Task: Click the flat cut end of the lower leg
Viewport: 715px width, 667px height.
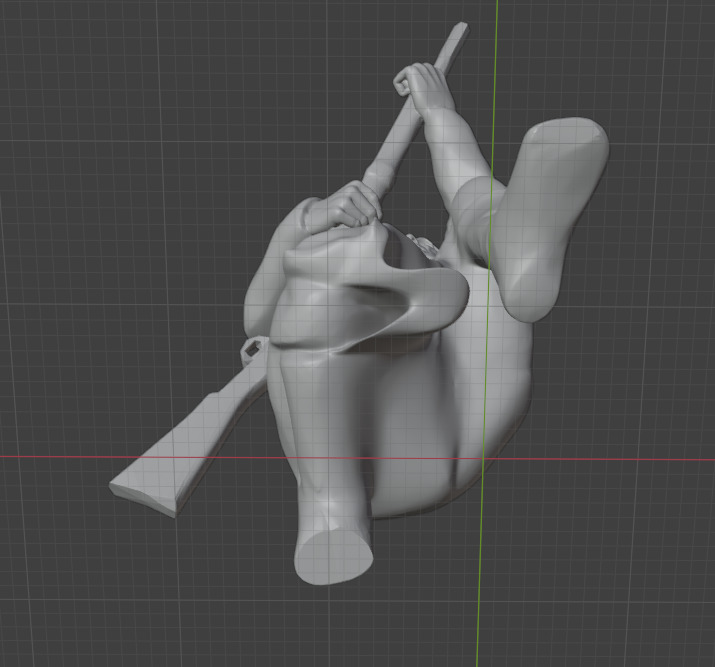Action: point(332,558)
